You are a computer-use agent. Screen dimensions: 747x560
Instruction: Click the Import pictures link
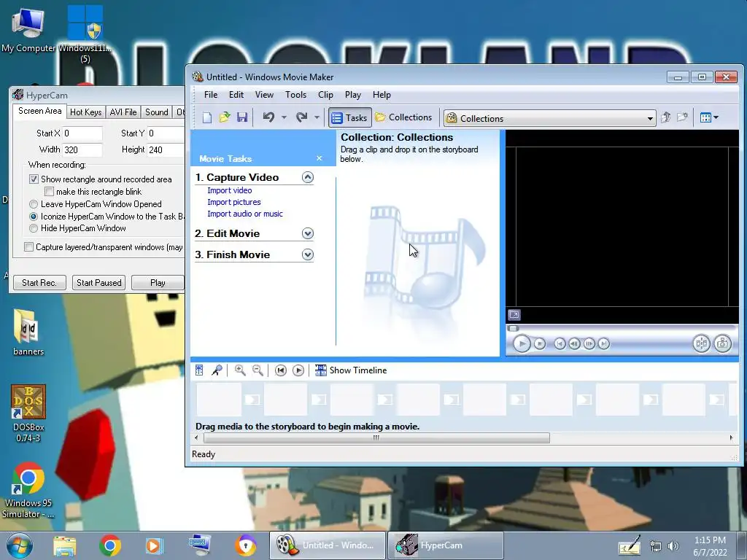tap(234, 202)
